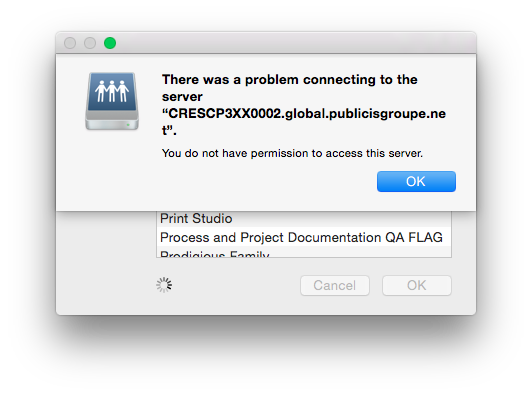Click the spinning progress indicator
The width and height of the screenshot is (532, 395).
click(164, 285)
